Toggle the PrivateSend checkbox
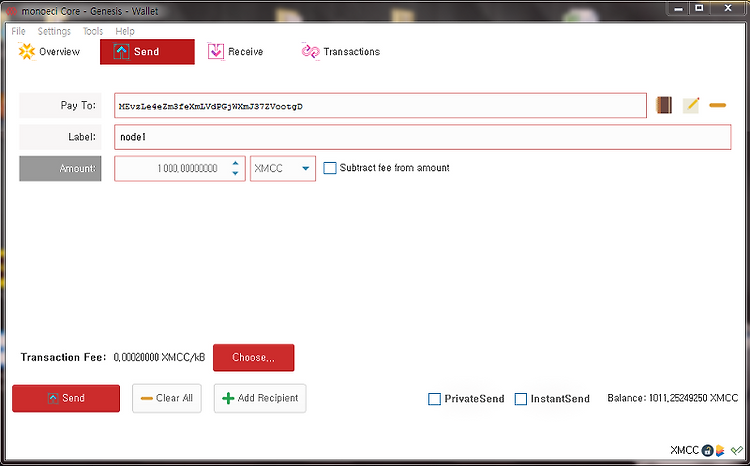 [x=434, y=399]
